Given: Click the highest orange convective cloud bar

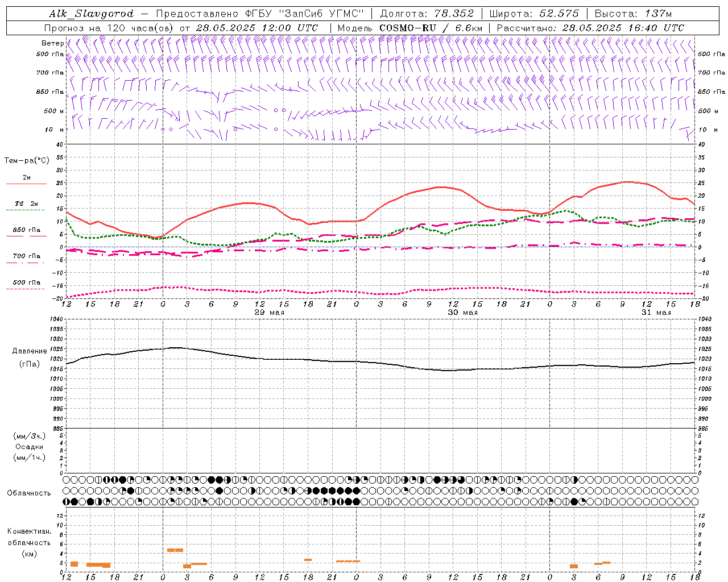Looking at the screenshot, I should click(x=175, y=550).
